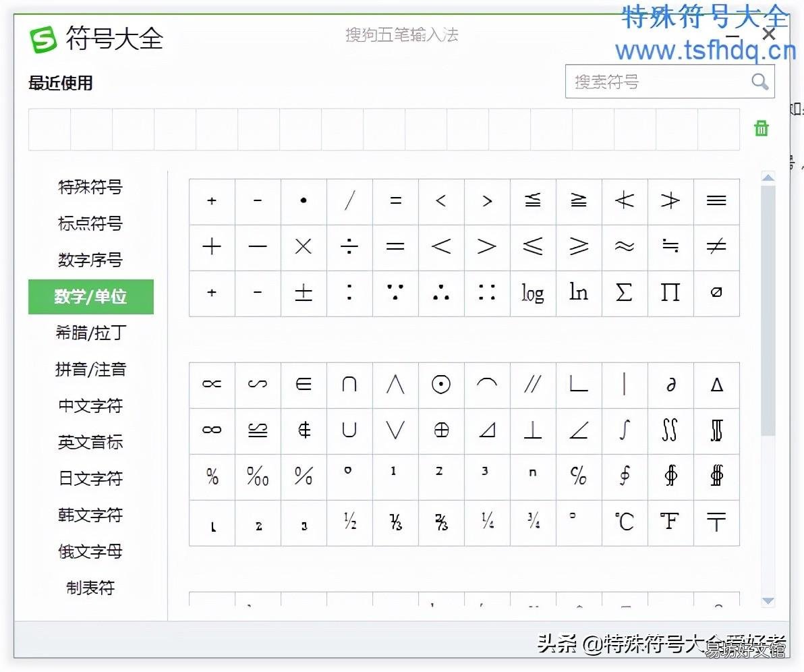The width and height of the screenshot is (804, 672).
Task: Switch to the 拼音/注音 category
Action: point(90,369)
